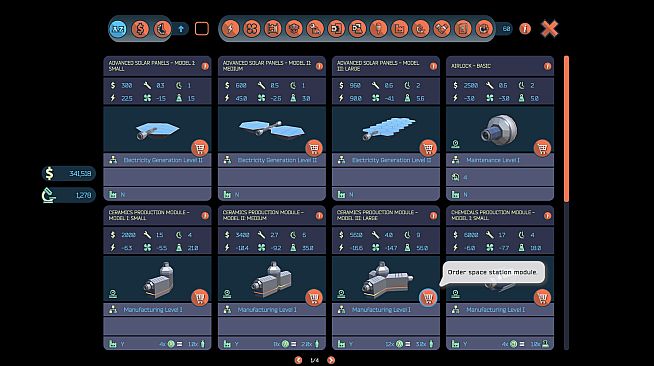The width and height of the screenshot is (654, 366).
Task: Click the Airlock card title text
Action: click(x=471, y=66)
